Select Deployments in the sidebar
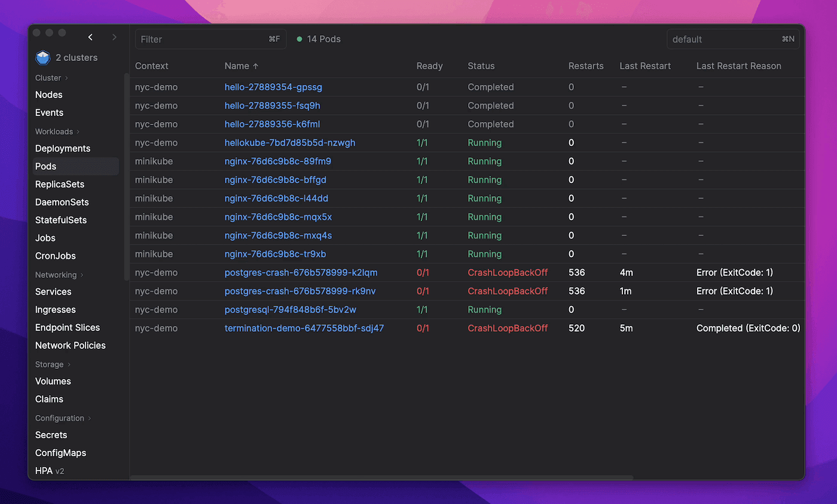Viewport: 837px width, 504px height. pyautogui.click(x=62, y=148)
